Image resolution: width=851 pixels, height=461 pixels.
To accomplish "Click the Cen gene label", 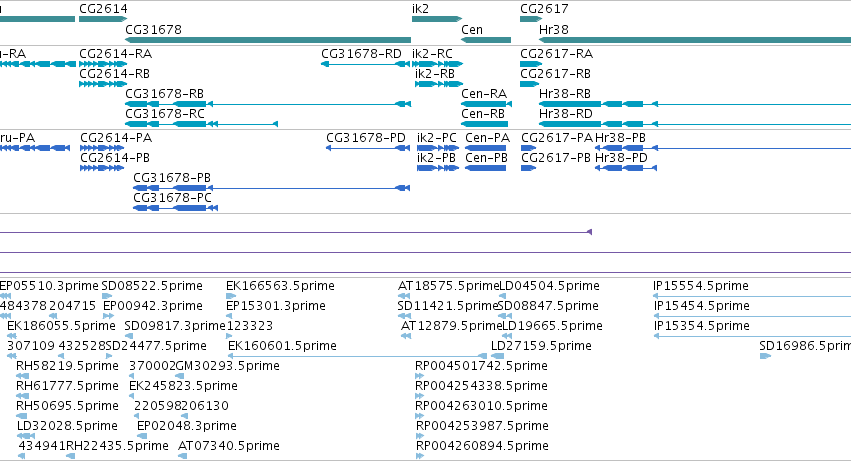I will pos(472,29).
